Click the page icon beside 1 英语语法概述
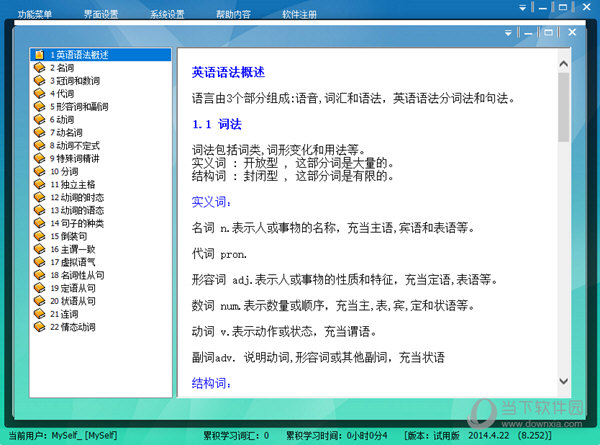The width and height of the screenshot is (600, 445). point(39,55)
